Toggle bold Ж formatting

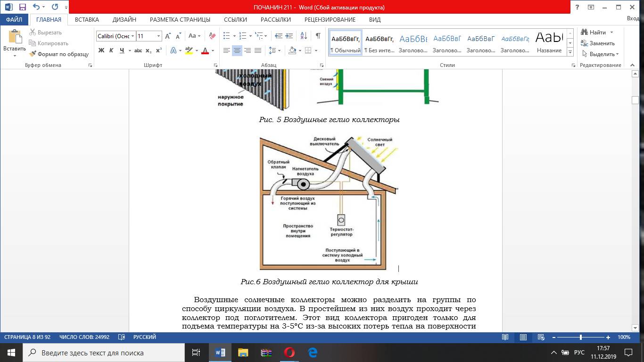click(x=101, y=50)
